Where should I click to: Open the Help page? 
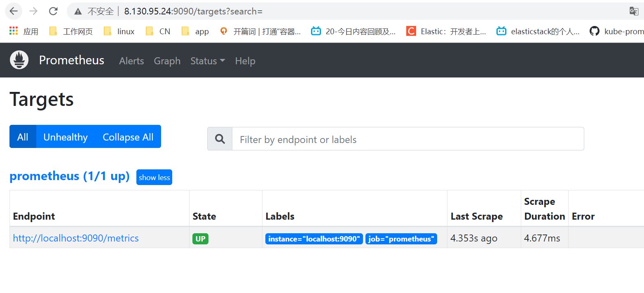245,61
